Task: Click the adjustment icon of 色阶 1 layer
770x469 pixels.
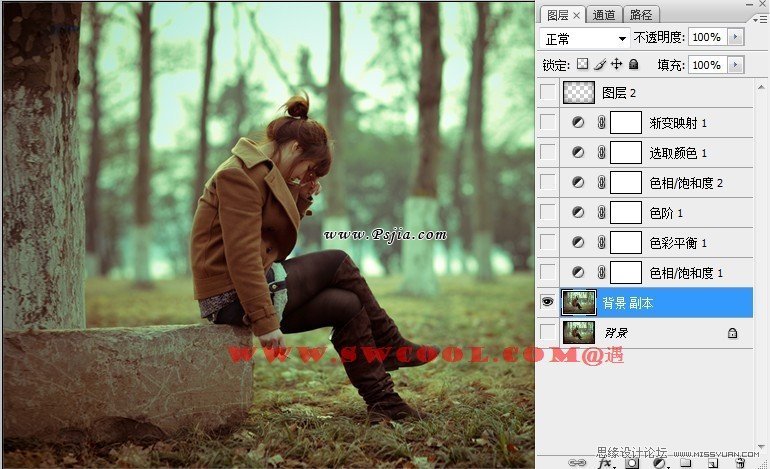Action: (x=578, y=212)
